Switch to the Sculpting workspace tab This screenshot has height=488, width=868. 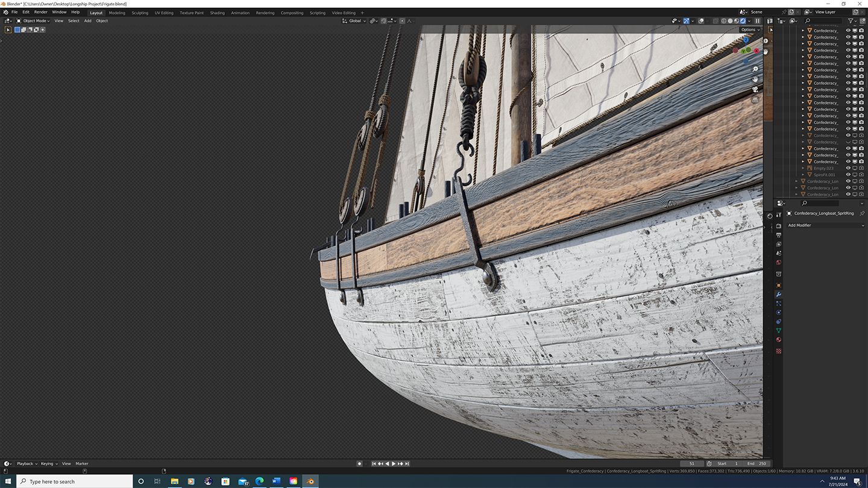point(140,13)
